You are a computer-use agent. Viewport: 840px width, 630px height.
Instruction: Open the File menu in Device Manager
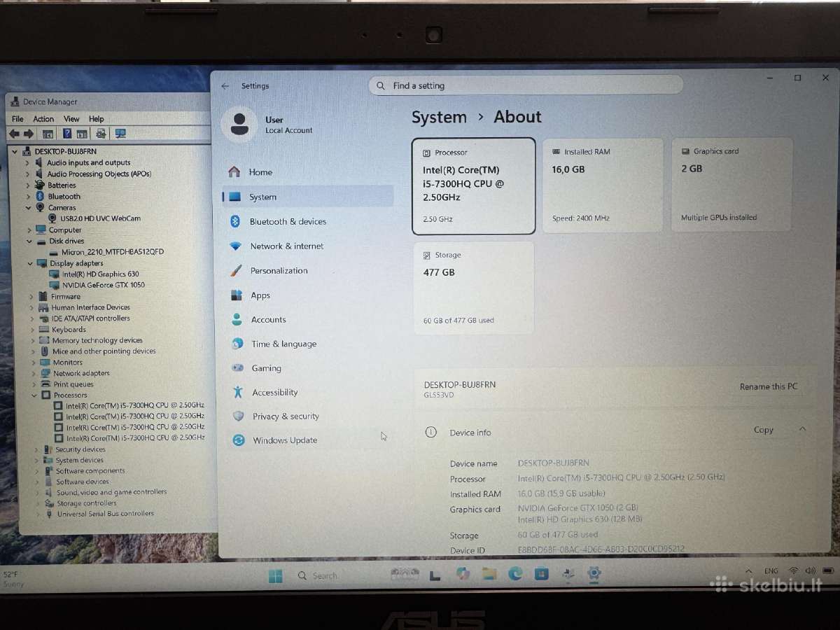17,119
